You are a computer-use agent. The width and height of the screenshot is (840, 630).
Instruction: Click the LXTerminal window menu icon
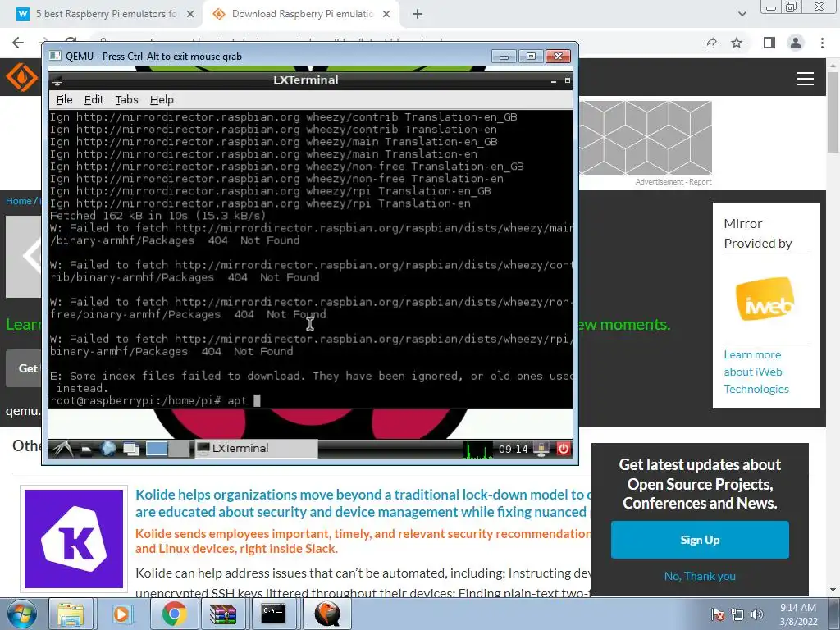[57, 81]
